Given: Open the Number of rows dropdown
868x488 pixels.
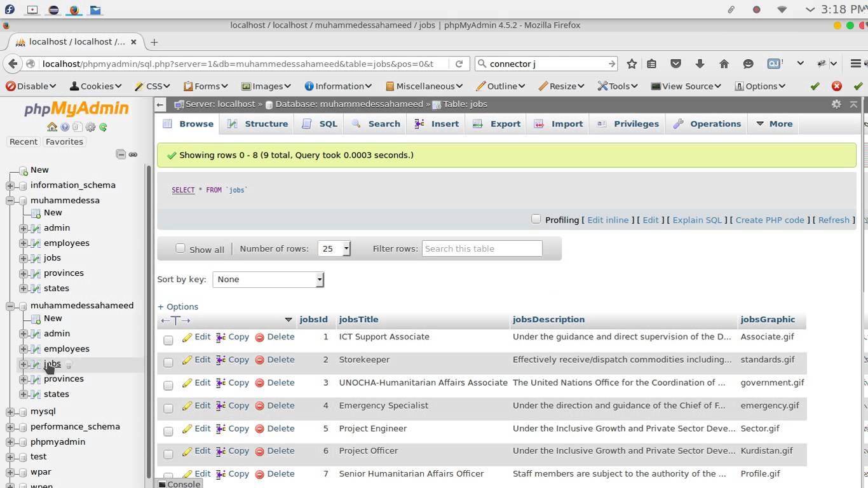Looking at the screenshot, I should 334,248.
